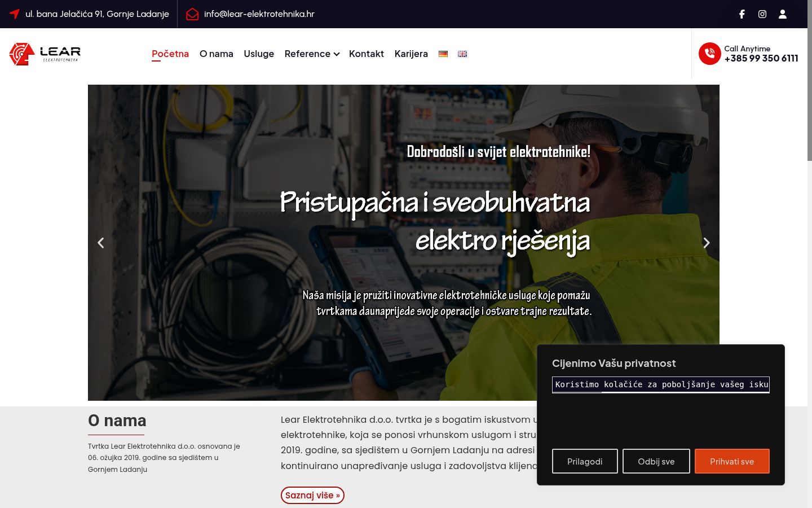Click the Prilagodi cookie button
812x508 pixels.
(x=585, y=461)
